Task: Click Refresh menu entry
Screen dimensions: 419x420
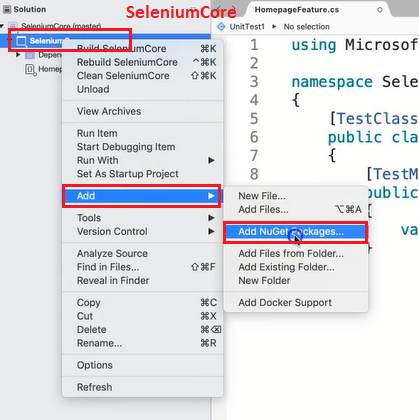Action: point(142,387)
